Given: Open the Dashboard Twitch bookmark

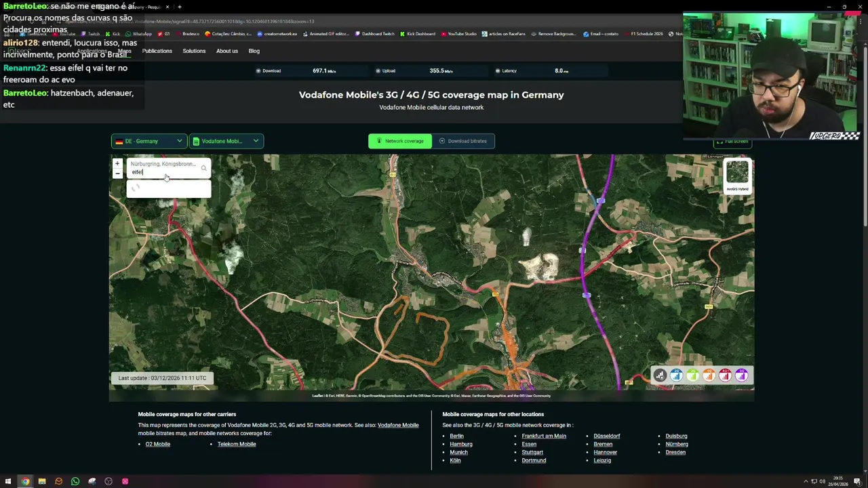Looking at the screenshot, I should 374,34.
